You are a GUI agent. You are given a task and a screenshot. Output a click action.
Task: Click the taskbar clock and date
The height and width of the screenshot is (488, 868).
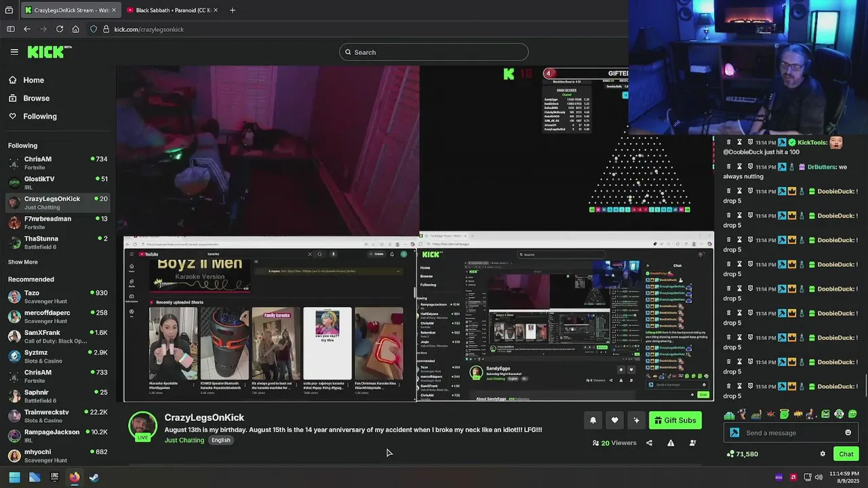(844, 477)
